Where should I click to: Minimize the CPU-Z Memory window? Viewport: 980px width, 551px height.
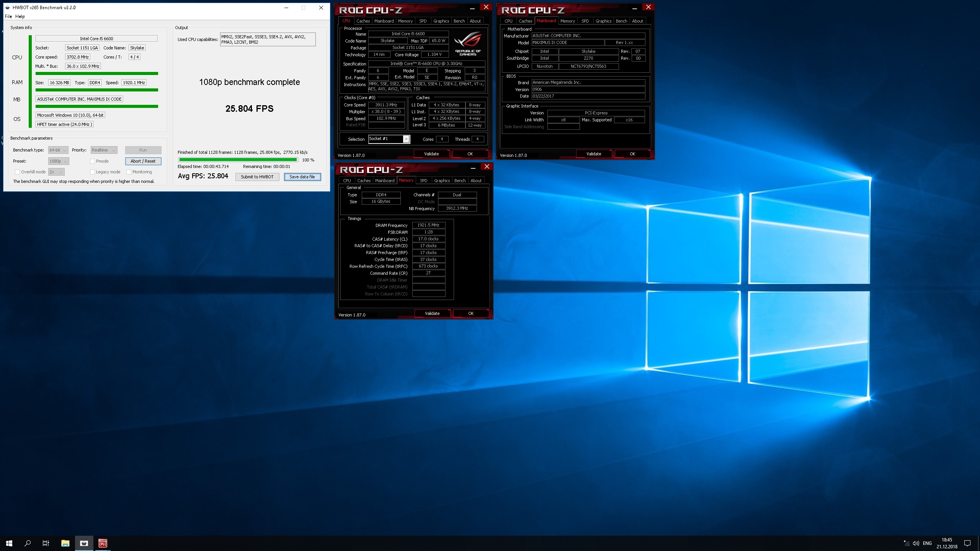(x=473, y=167)
